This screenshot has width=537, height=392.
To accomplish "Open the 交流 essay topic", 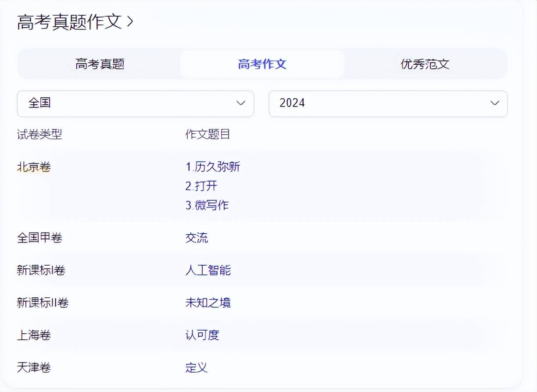I will coord(197,238).
